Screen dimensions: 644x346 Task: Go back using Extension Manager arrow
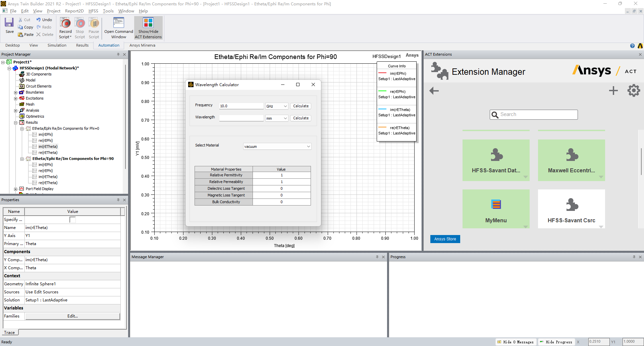coord(434,91)
